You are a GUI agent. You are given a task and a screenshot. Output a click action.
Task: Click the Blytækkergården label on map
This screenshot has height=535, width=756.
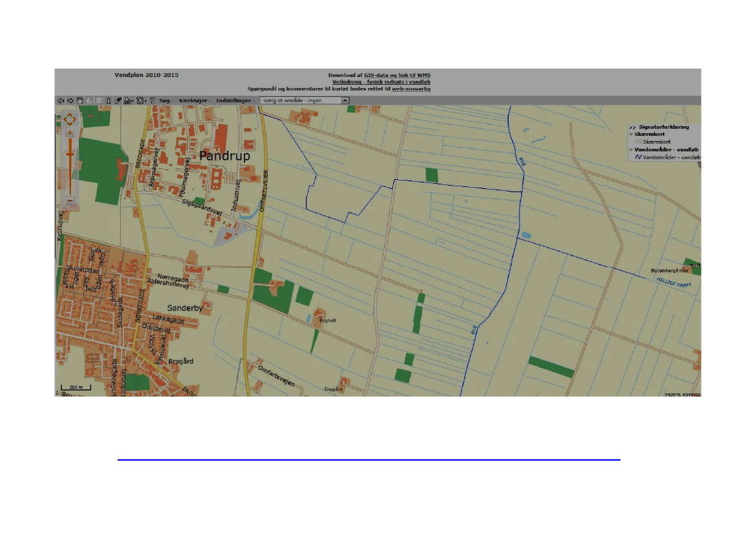point(669,270)
